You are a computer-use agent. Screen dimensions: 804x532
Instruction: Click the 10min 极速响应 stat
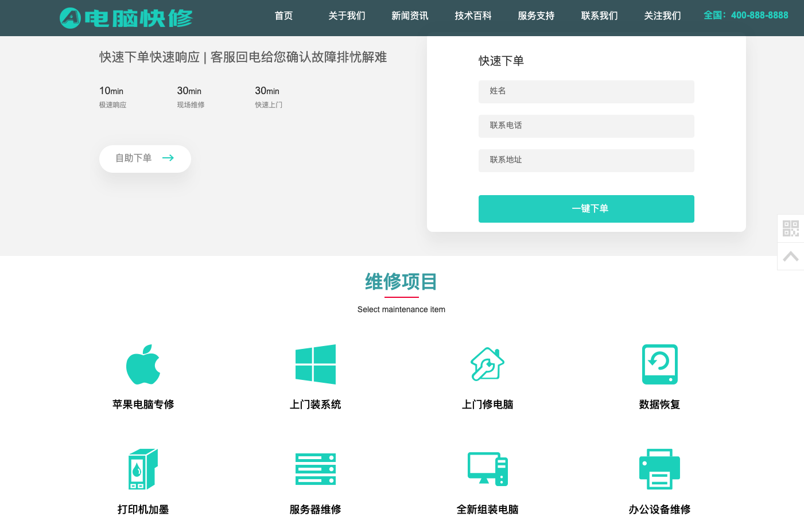coord(113,97)
